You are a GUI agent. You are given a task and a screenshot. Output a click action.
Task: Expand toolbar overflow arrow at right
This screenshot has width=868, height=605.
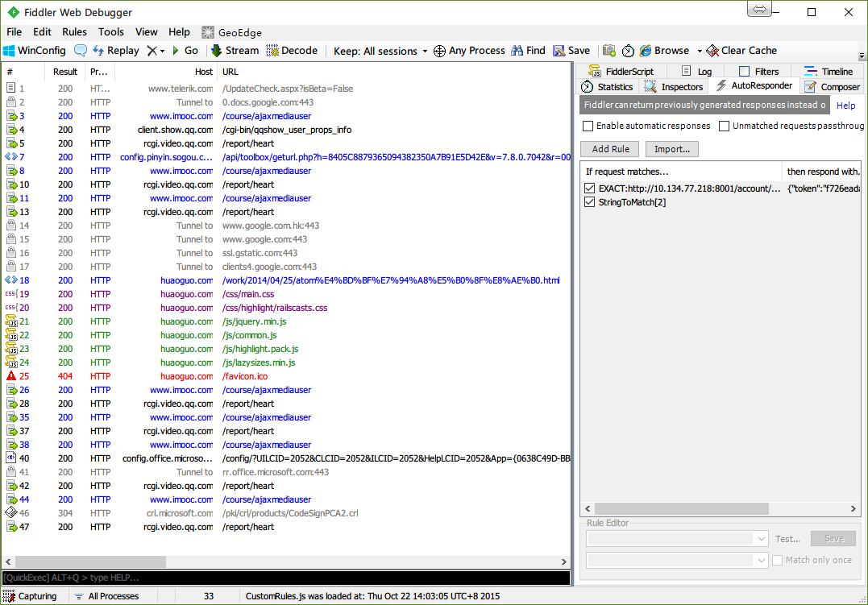coord(862,56)
